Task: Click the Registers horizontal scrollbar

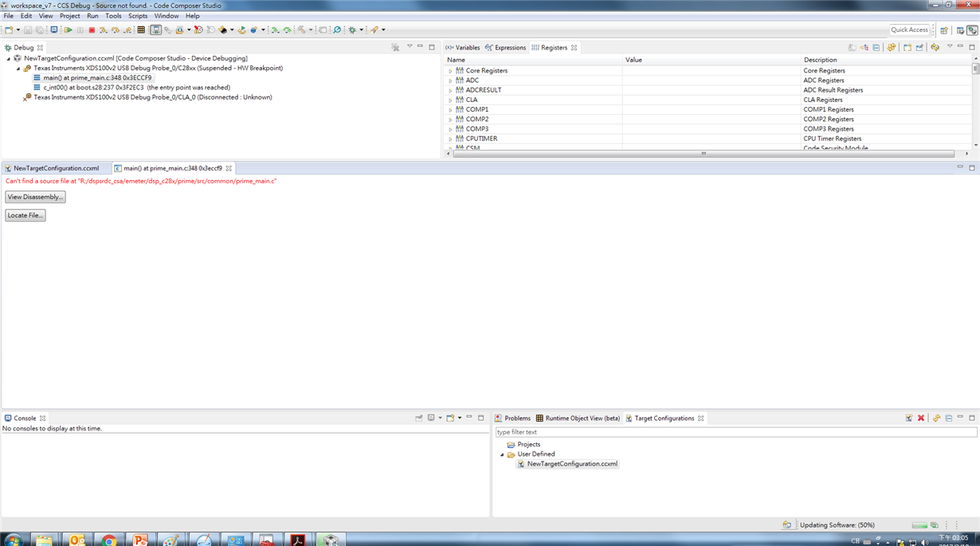Action: tap(704, 154)
